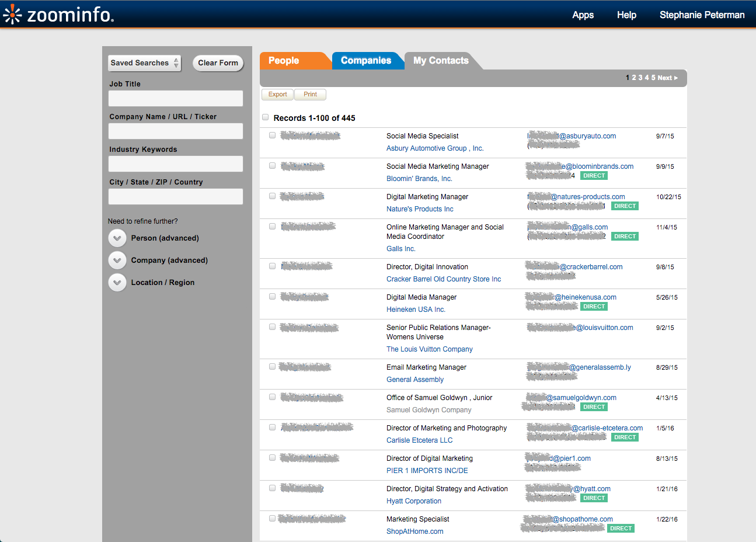The height and width of the screenshot is (542, 756).
Task: Clear the search form
Action: [x=218, y=63]
